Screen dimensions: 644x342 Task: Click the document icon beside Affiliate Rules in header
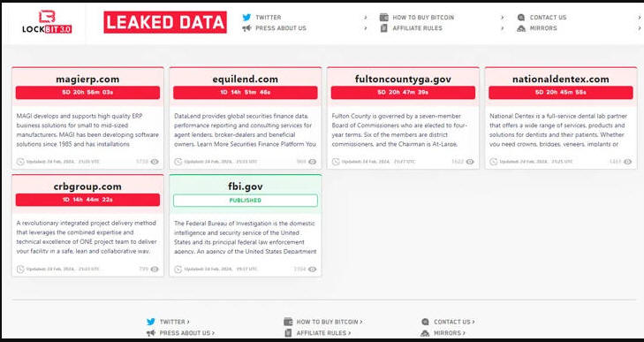click(384, 28)
